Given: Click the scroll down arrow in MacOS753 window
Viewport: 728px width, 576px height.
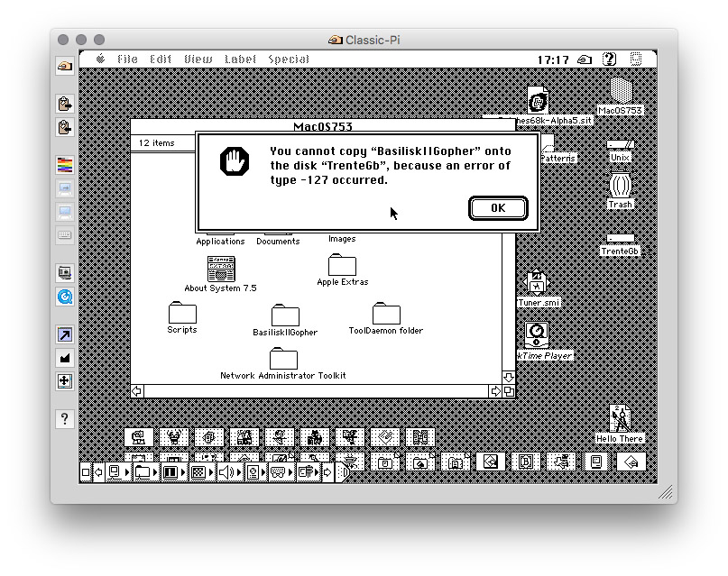Looking at the screenshot, I should point(509,377).
